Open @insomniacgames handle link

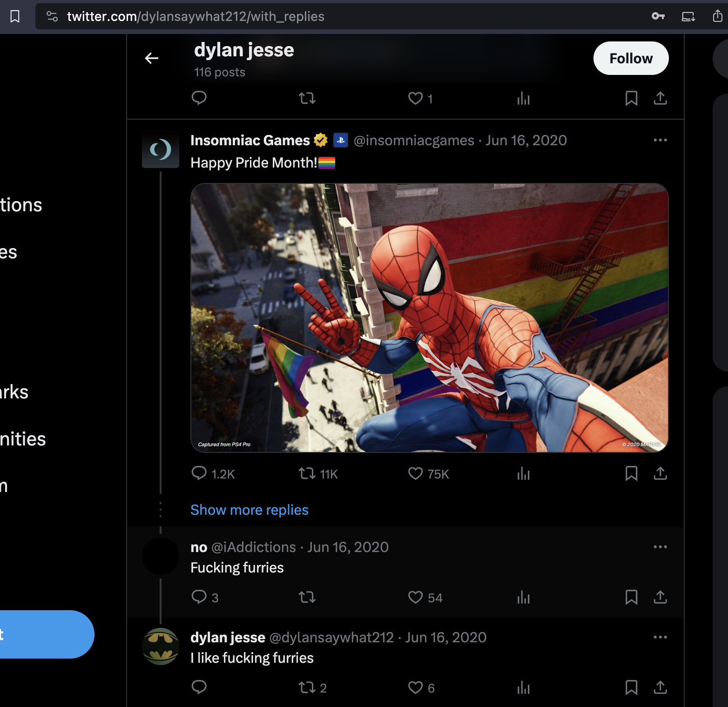pyautogui.click(x=414, y=140)
